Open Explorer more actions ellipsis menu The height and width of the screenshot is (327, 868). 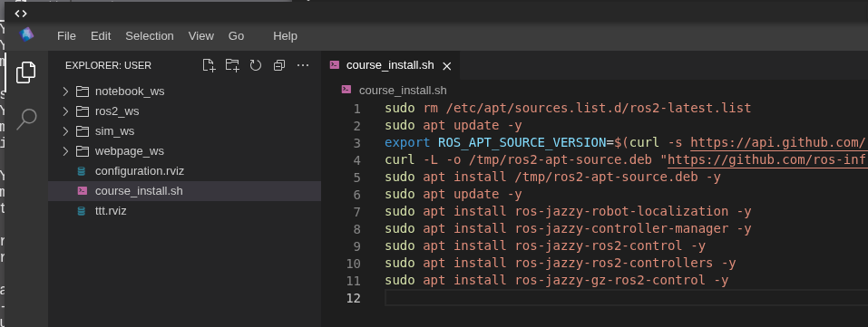303,65
